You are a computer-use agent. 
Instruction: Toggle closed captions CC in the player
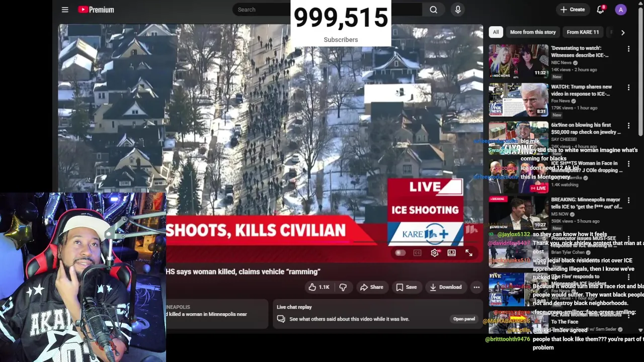coord(417,253)
